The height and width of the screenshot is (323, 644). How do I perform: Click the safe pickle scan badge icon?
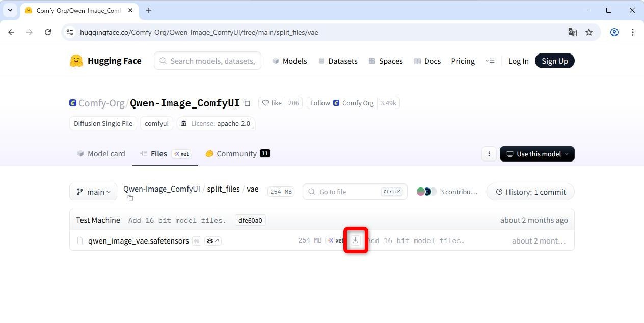tap(197, 241)
